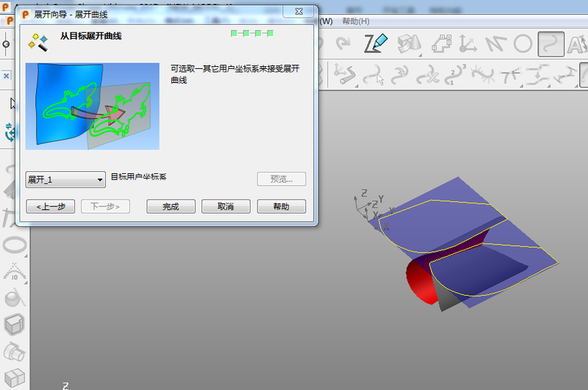
Task: Click the curve segment measure tool icon
Action: (565, 75)
